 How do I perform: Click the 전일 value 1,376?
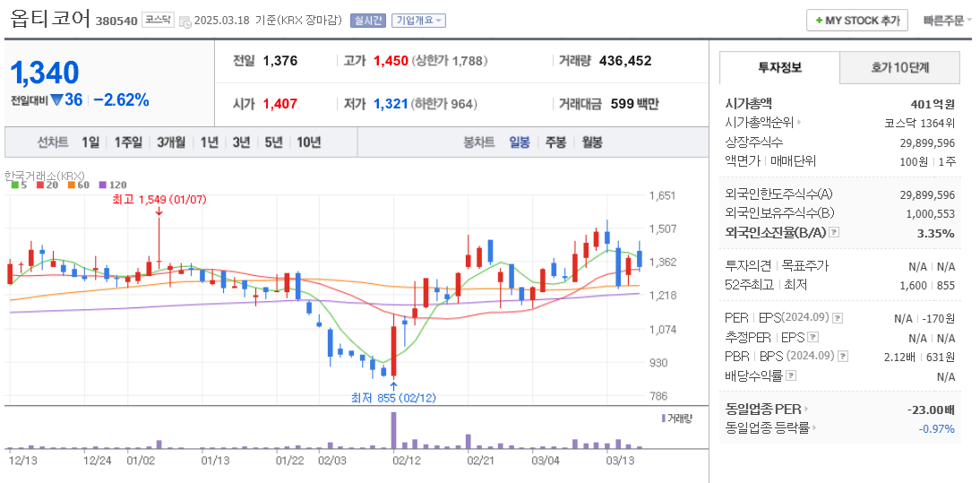[280, 61]
